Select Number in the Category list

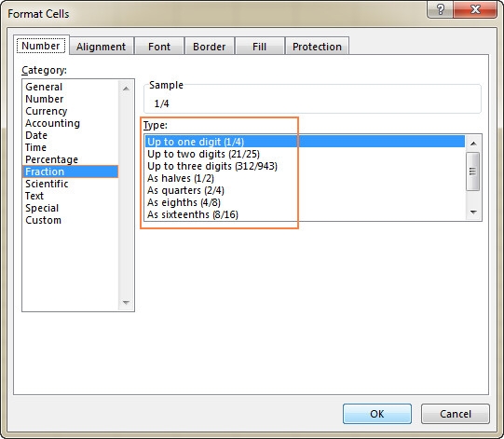click(x=71, y=99)
